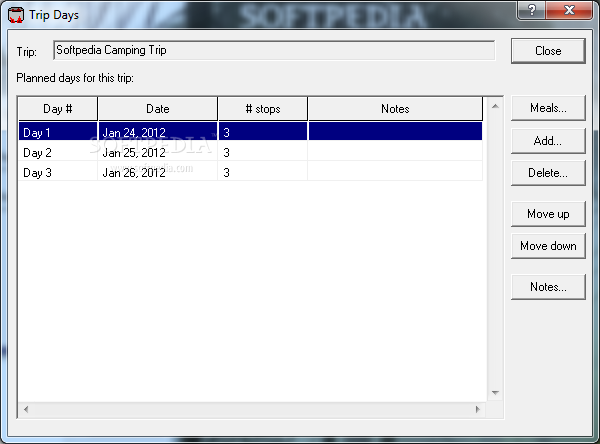Click the Date column header
Screen dimensions: 600x444
158,109
